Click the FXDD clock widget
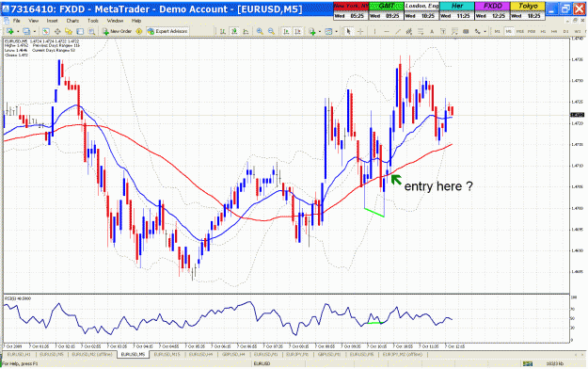Screen dimensions: 588x369 [x=492, y=11]
